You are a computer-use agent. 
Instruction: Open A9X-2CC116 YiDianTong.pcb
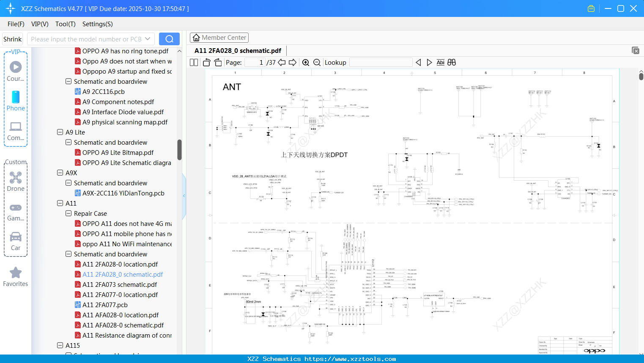click(123, 193)
